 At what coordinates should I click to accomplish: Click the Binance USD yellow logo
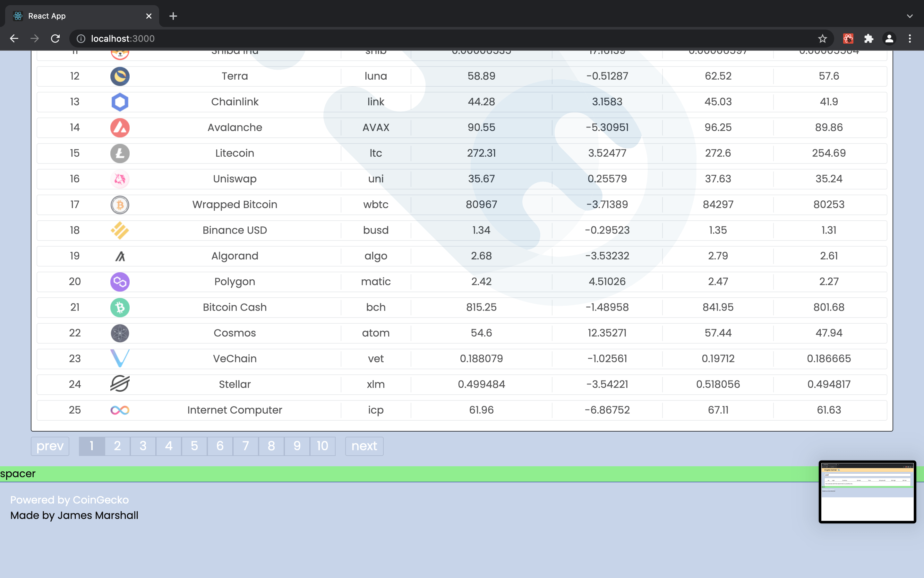pyautogui.click(x=120, y=230)
